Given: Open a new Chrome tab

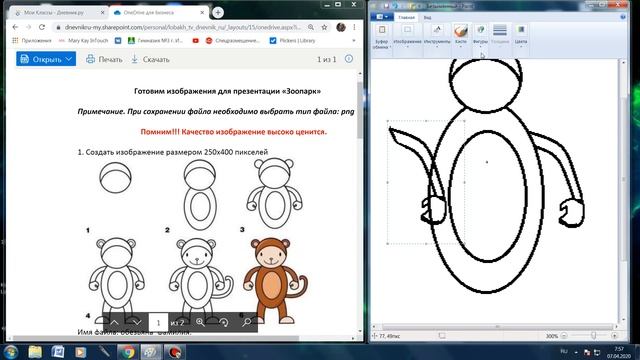Looking at the screenshot, I should click(x=218, y=13).
